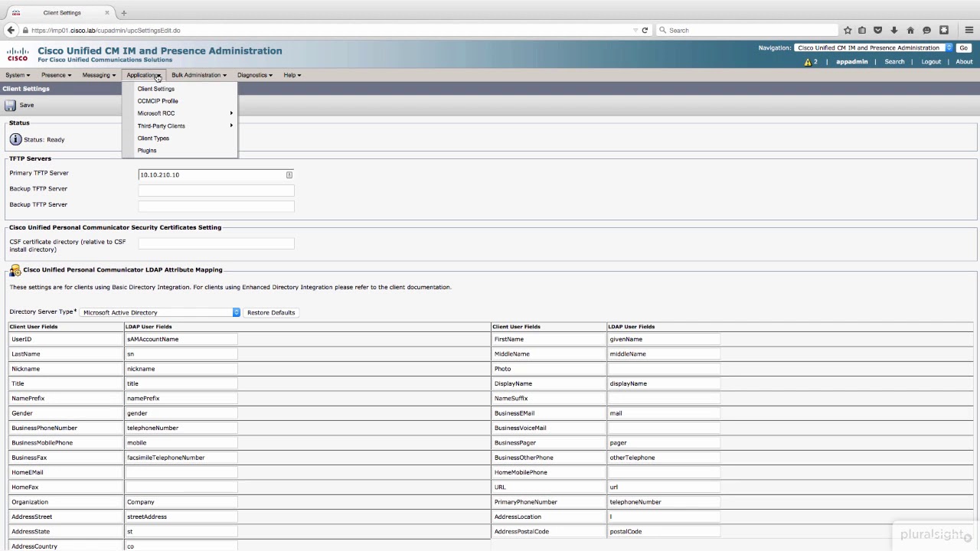Open the Messaging menu

pyautogui.click(x=99, y=75)
